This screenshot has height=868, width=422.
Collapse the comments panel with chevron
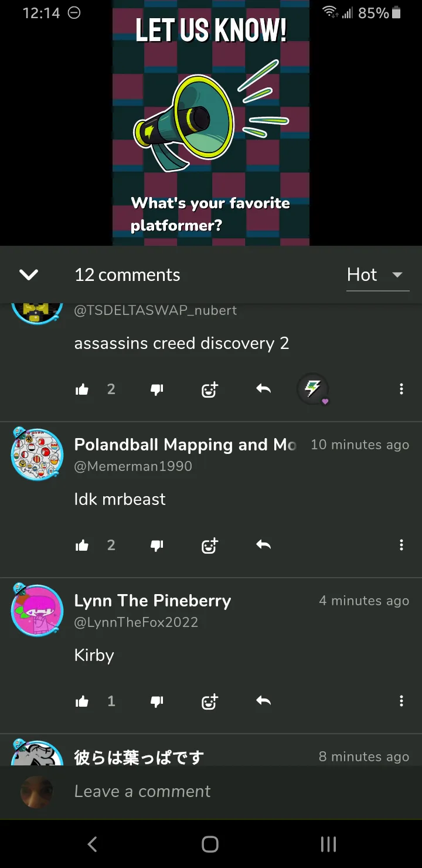coord(29,274)
